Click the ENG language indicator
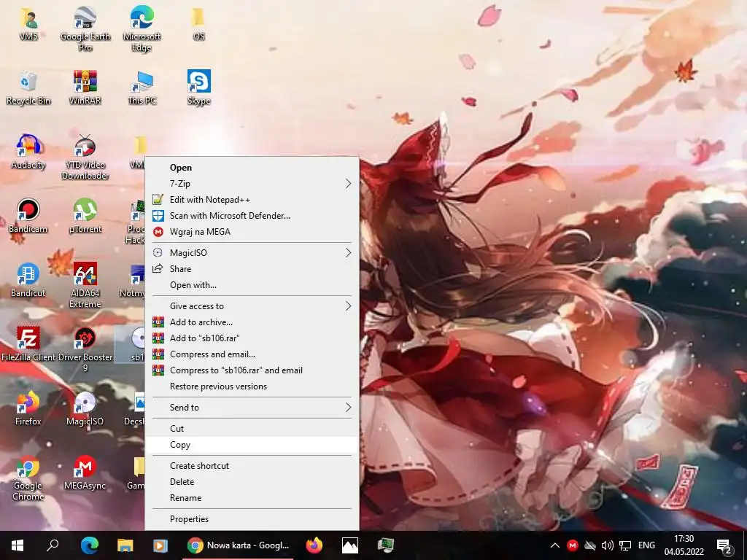The width and height of the screenshot is (747, 560). pyautogui.click(x=646, y=545)
